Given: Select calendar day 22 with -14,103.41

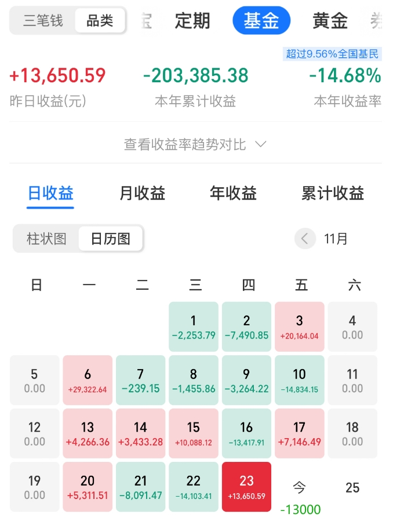Looking at the screenshot, I should tap(194, 487).
